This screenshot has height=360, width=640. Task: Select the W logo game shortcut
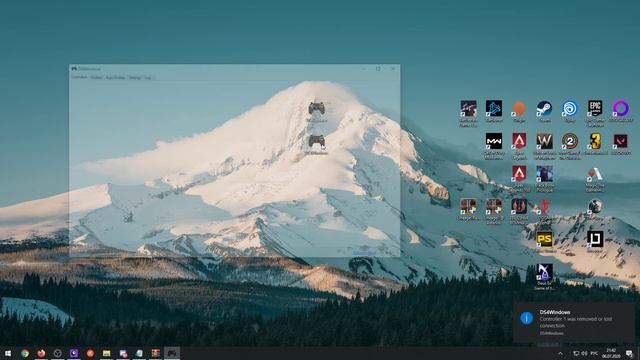click(x=544, y=142)
